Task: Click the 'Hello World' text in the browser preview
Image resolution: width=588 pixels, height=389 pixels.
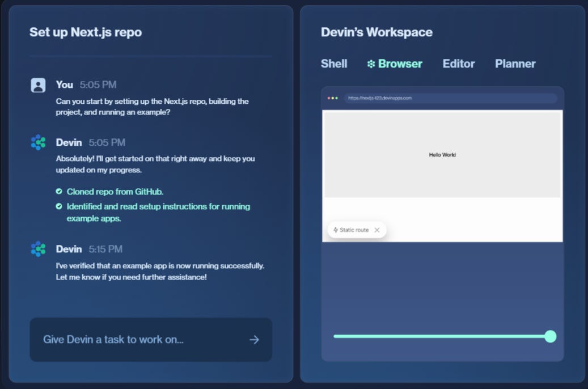Action: point(442,155)
